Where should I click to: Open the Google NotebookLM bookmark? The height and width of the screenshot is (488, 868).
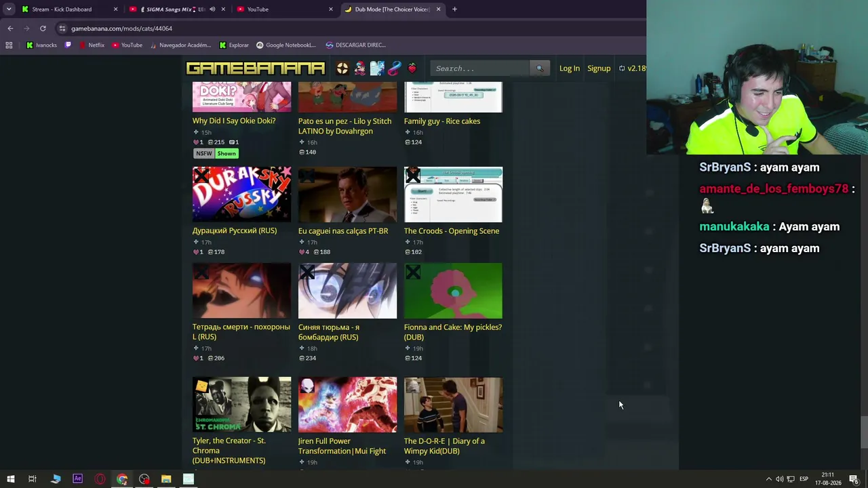click(286, 45)
